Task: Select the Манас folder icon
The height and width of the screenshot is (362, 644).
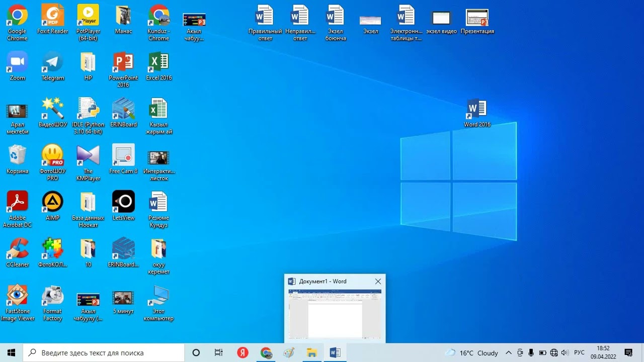Action: click(123, 20)
